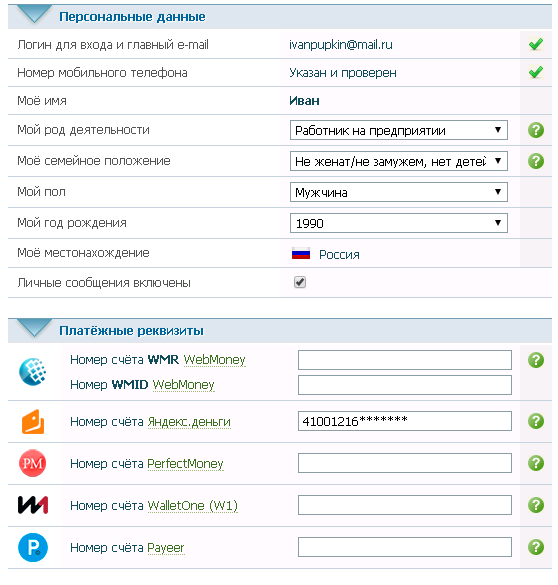Open the Моё семейное положение dropdown
558x585 pixels.
[x=399, y=161]
